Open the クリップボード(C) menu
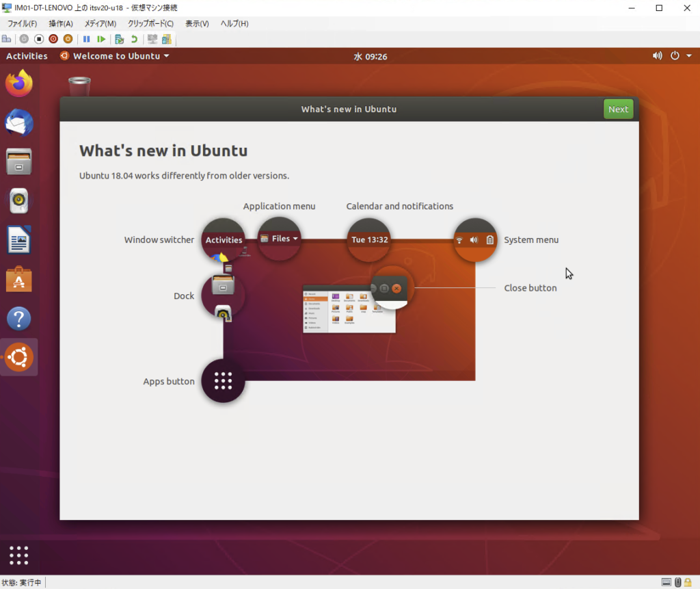The height and width of the screenshot is (589, 700). coord(150,24)
